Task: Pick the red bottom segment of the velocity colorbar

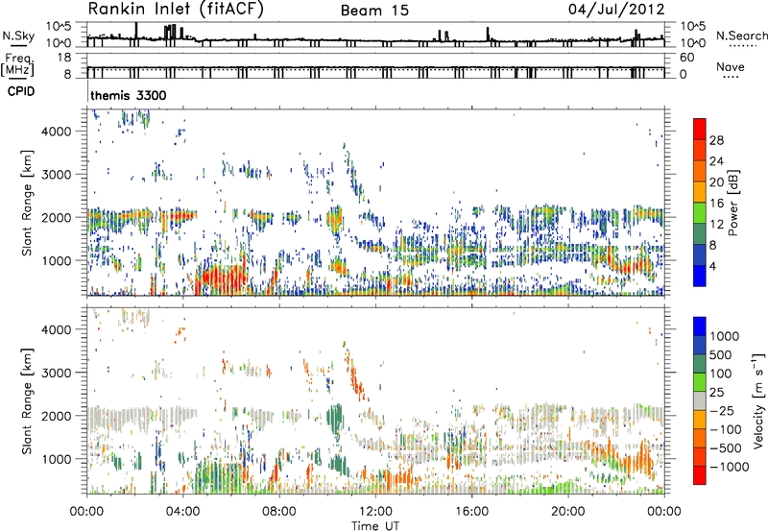Action: point(700,475)
